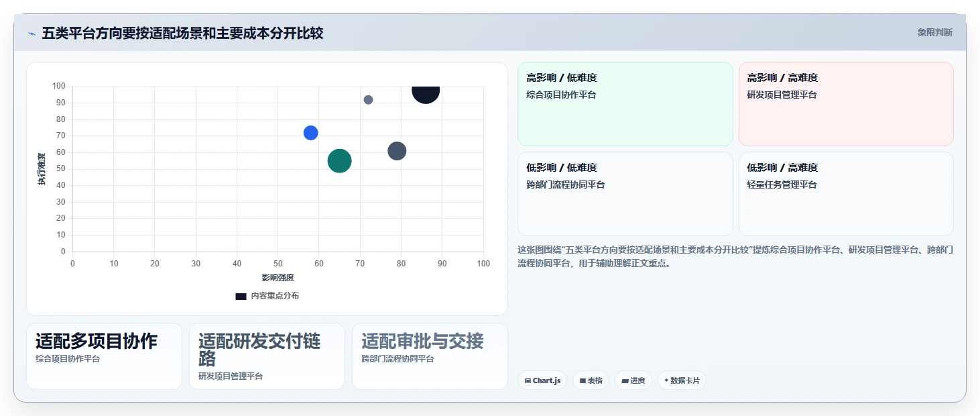Click 跨部门流程协同平台 in the low-impact quadrant card
Image resolution: width=980 pixels, height=416 pixels.
pos(565,185)
